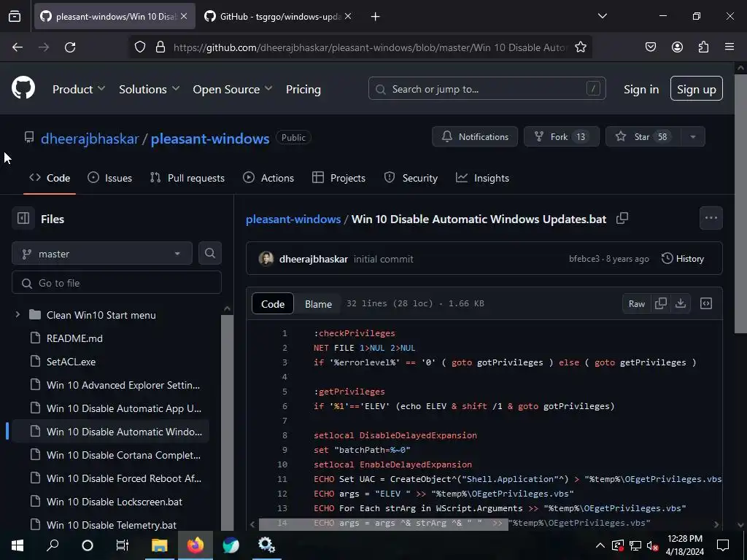Open the Pull requests tab
This screenshot has height=560, width=747.
[x=187, y=178]
